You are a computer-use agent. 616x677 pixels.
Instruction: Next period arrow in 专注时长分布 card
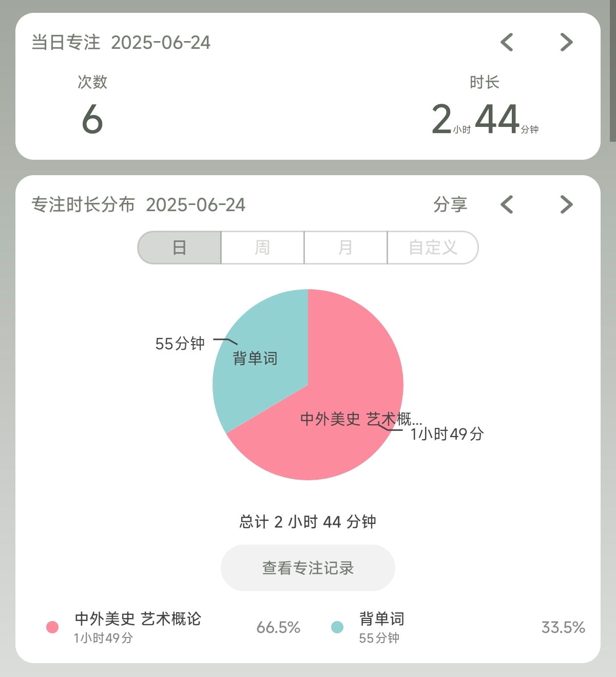566,204
